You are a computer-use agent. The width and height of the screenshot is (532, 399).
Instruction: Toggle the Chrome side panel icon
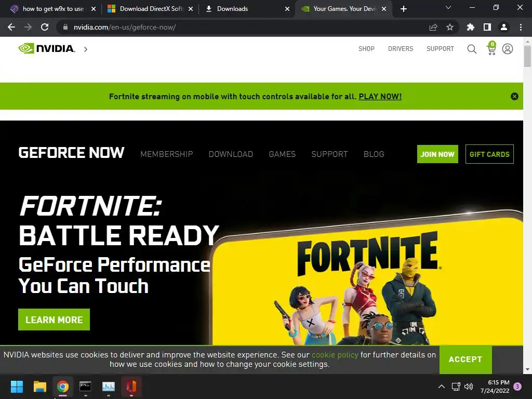coord(487,27)
